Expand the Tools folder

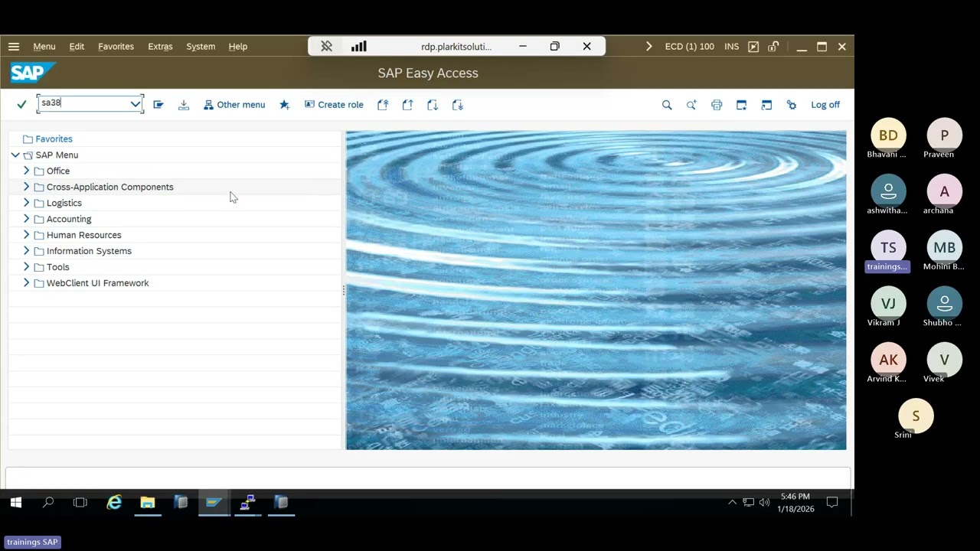tap(27, 267)
